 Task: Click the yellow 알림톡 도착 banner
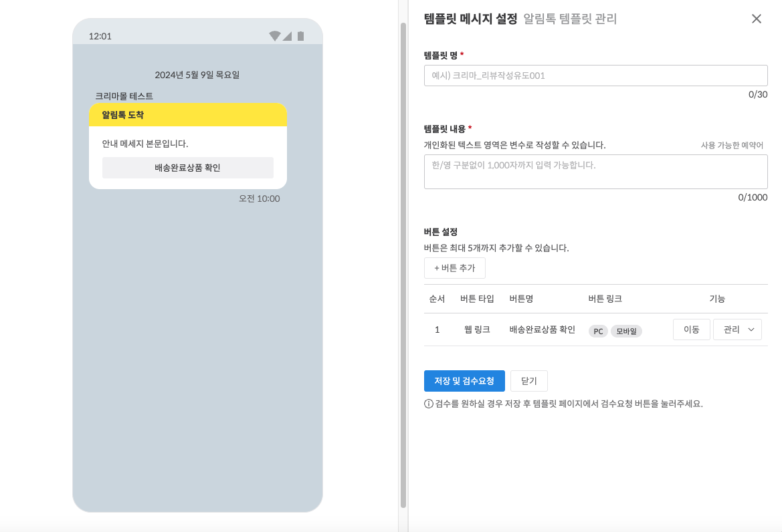point(188,114)
